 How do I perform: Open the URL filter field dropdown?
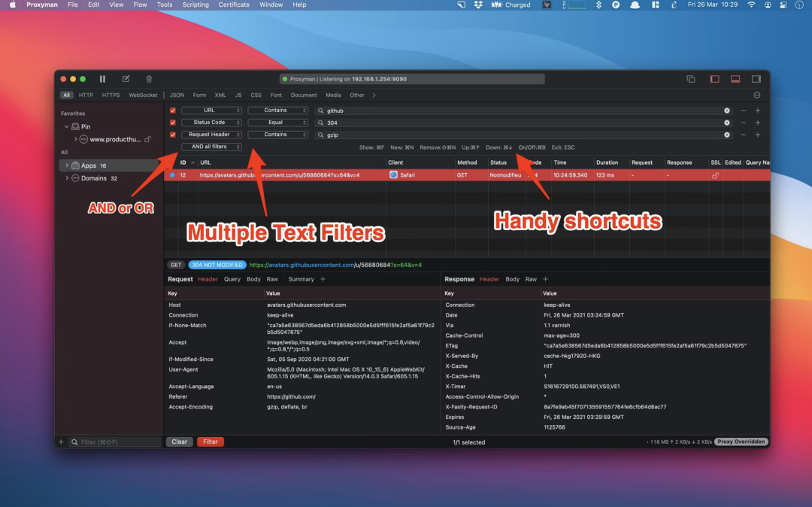coord(211,111)
